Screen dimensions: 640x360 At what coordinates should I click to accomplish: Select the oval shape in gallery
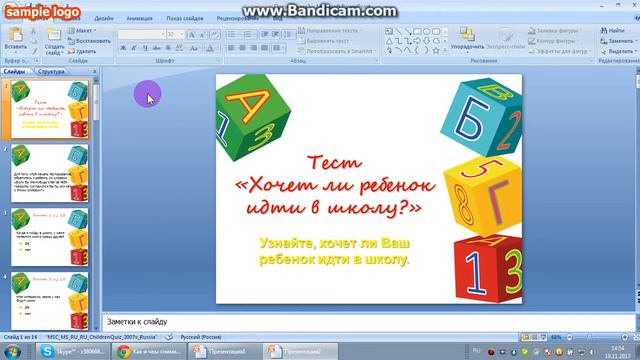427,31
